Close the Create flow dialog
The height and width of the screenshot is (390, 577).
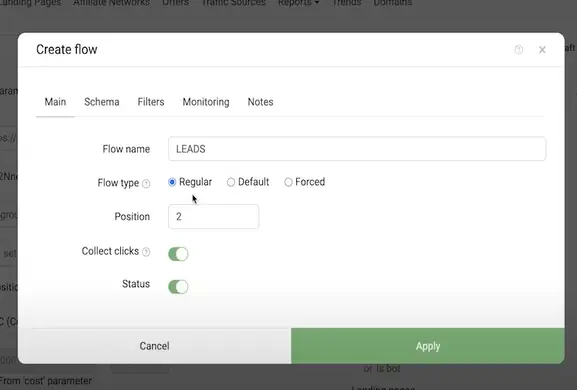(x=542, y=50)
